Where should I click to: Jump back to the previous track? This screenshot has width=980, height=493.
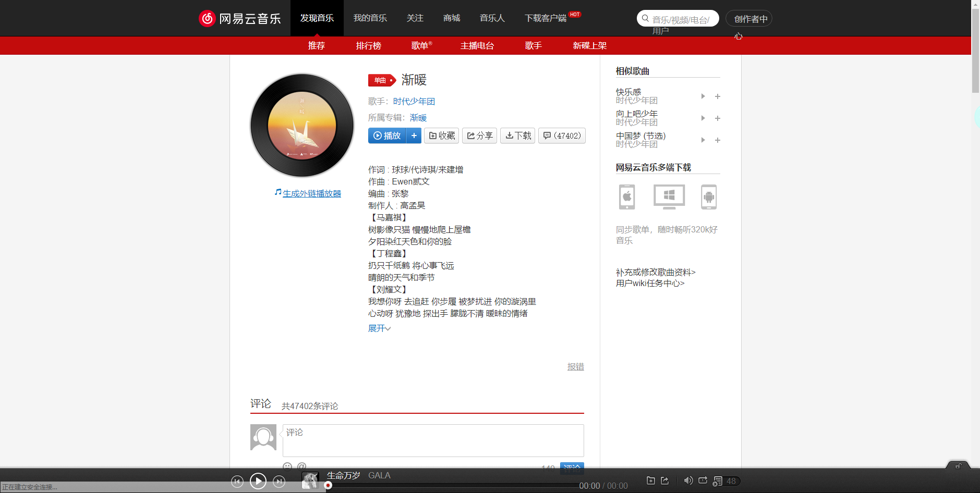coord(237,481)
